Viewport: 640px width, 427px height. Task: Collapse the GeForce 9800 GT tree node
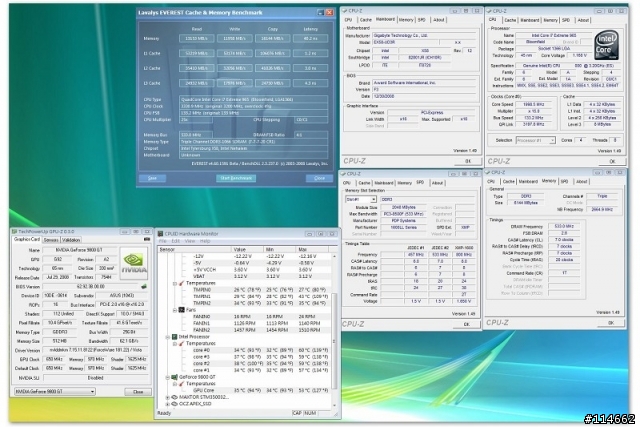pos(167,377)
